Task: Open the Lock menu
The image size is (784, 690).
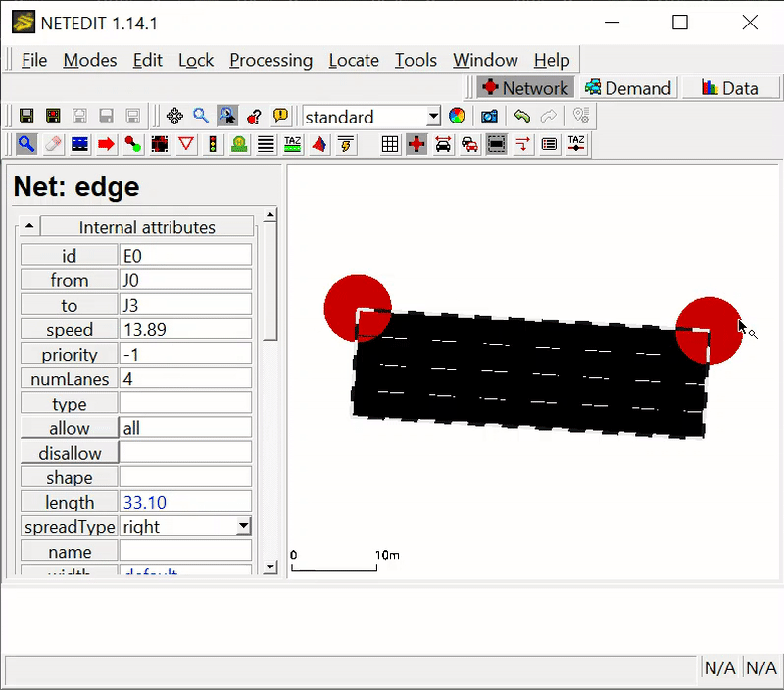Action: [196, 60]
